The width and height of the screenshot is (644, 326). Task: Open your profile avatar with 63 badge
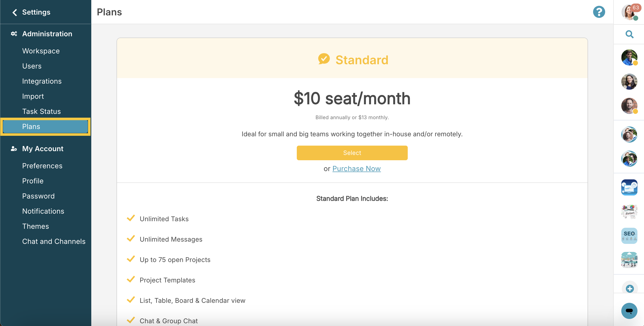click(629, 12)
